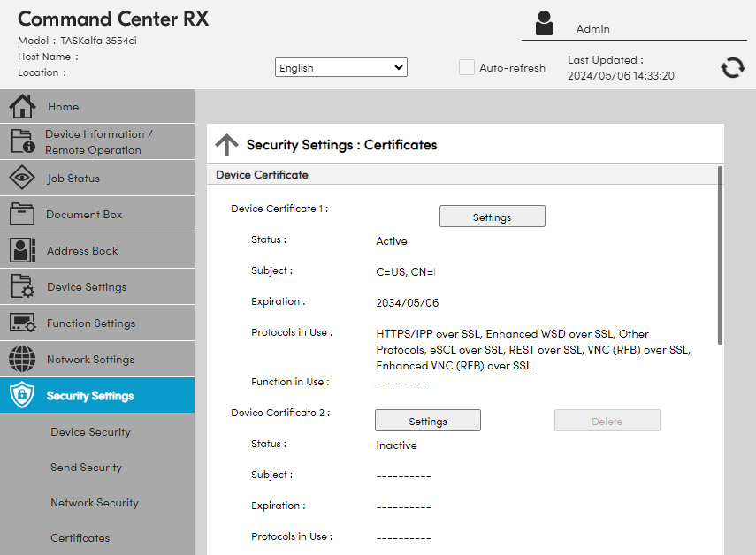Screen dimensions: 756x555
Task: Click the Function Settings panel icon
Action: [23, 323]
